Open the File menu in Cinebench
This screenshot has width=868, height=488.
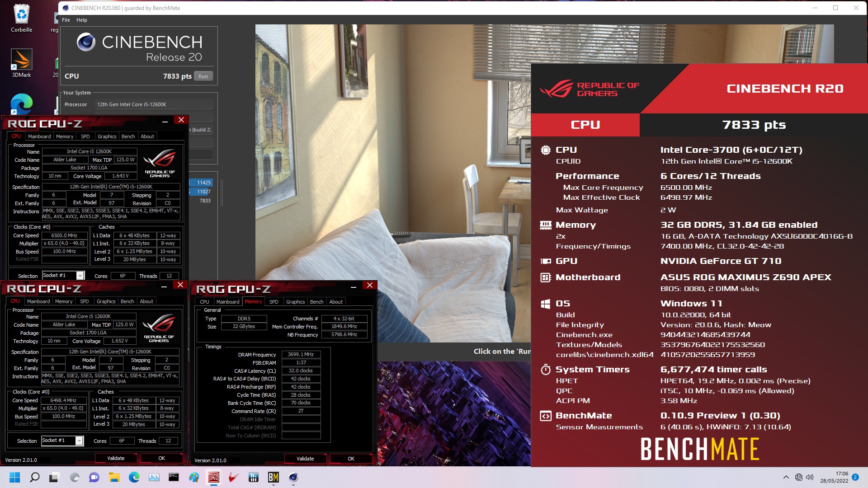point(66,20)
